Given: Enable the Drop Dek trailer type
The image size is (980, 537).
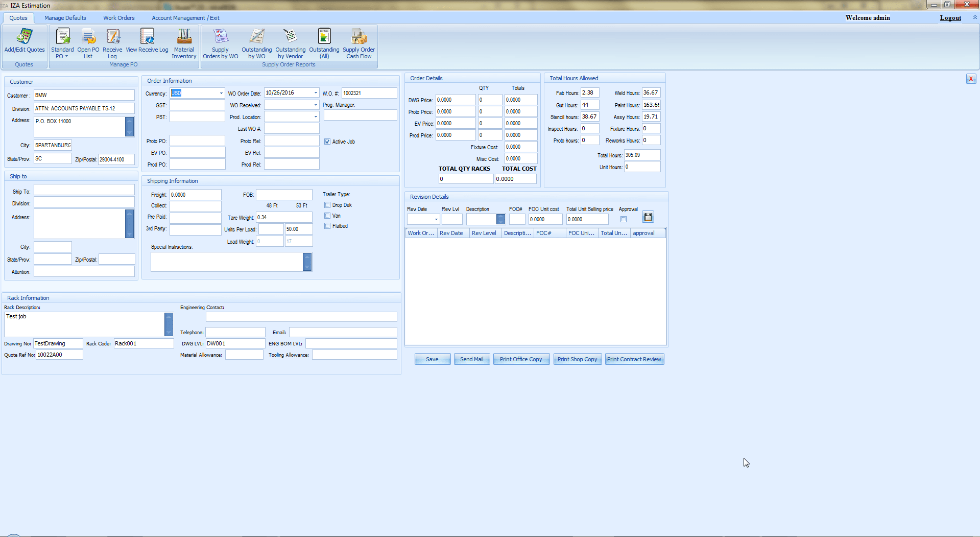Looking at the screenshot, I should pyautogui.click(x=327, y=205).
